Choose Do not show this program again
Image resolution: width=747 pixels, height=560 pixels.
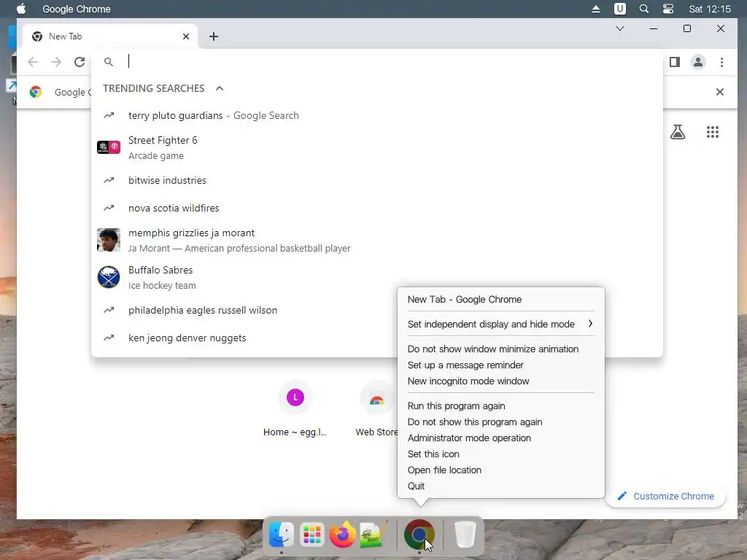[x=500, y=422]
